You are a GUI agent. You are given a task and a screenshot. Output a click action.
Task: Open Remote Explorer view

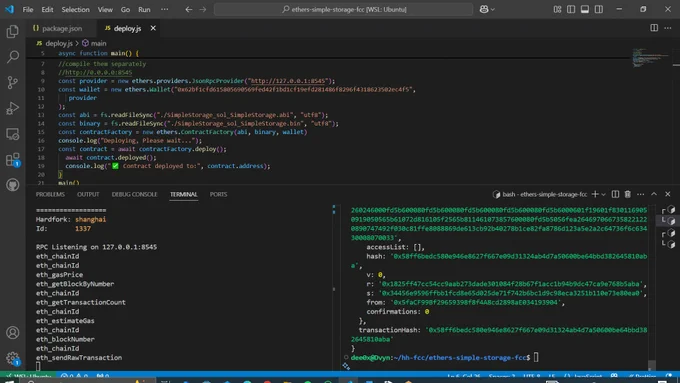point(13,134)
